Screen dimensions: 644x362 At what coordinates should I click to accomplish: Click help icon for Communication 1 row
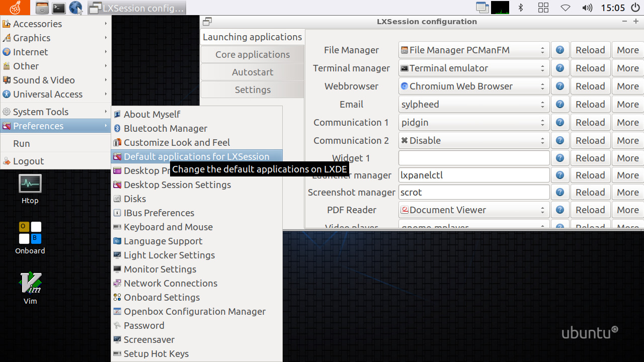[x=560, y=123]
